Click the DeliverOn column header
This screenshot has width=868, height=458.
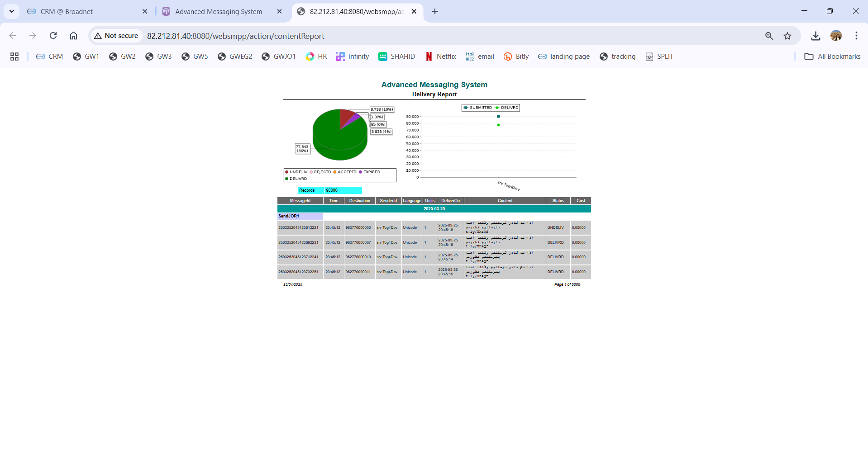pos(450,201)
